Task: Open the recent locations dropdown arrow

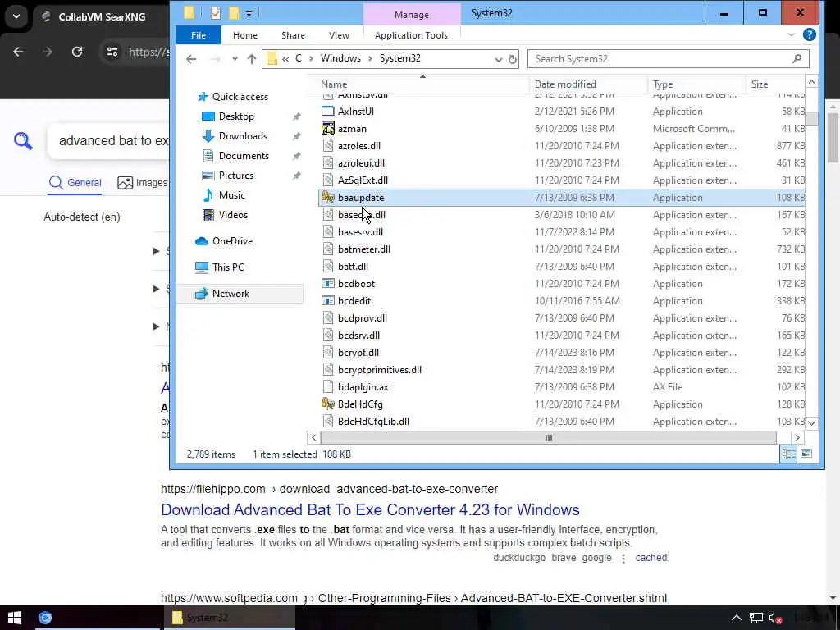Action: point(235,59)
